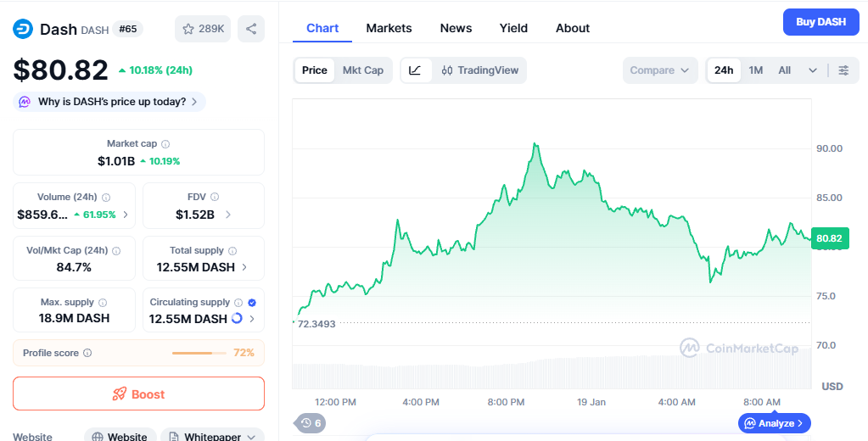Click info icon beside Volume (24h)
The height and width of the screenshot is (441, 868).
coord(106,198)
